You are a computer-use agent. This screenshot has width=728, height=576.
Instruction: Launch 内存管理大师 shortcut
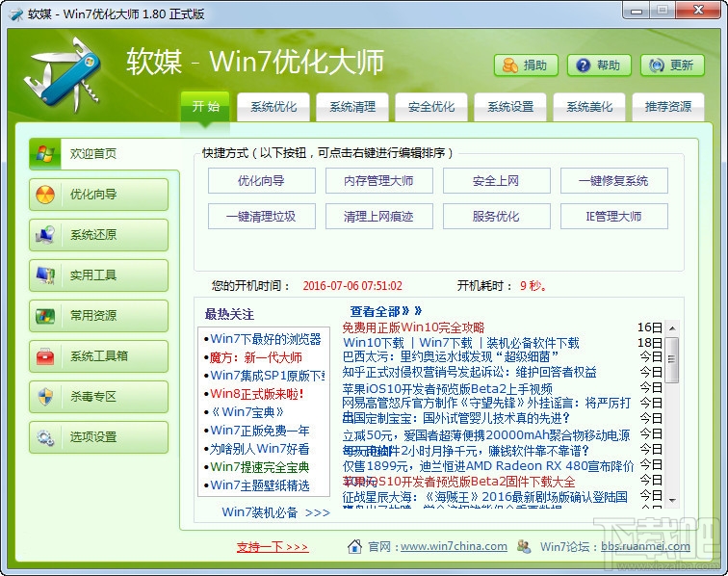378,181
